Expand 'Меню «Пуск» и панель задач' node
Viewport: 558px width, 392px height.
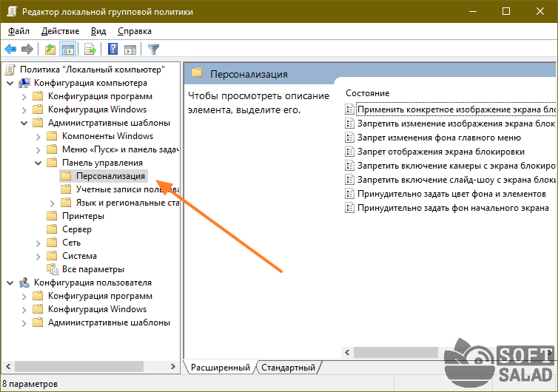(x=38, y=150)
